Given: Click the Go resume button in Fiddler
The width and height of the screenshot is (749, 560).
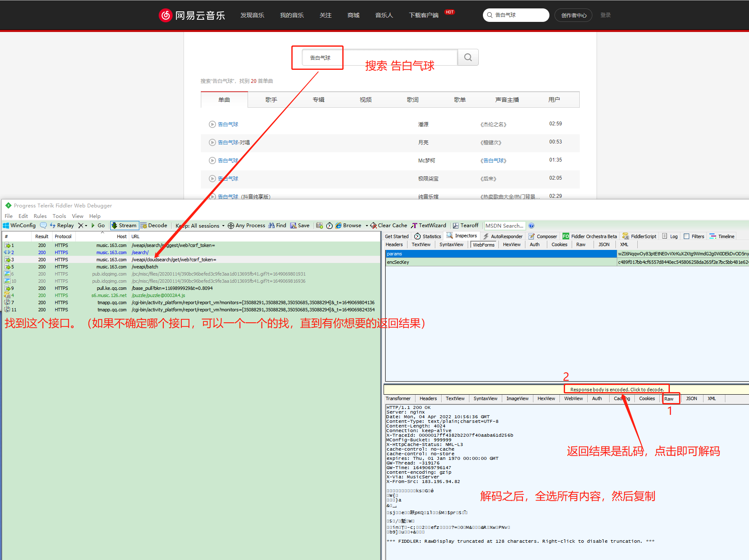Looking at the screenshot, I should [x=98, y=226].
